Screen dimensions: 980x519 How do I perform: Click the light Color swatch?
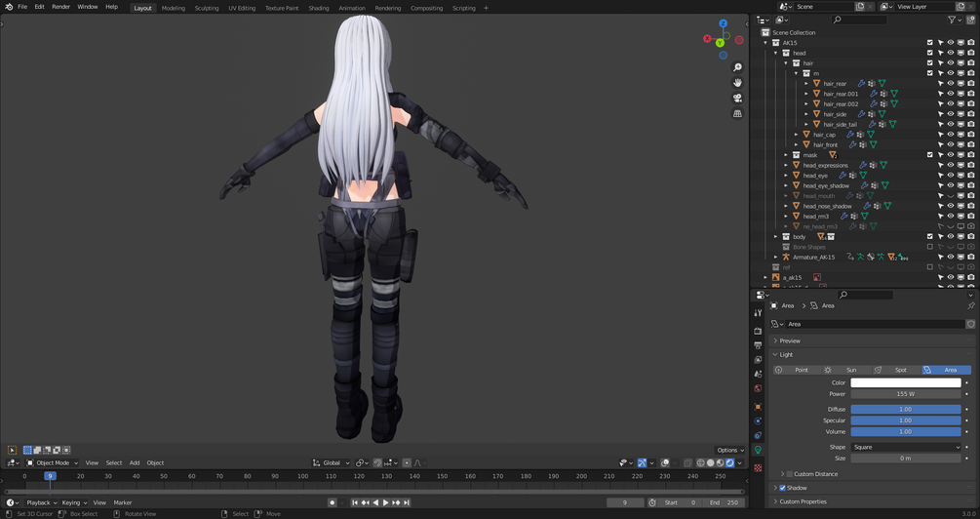[x=905, y=382]
